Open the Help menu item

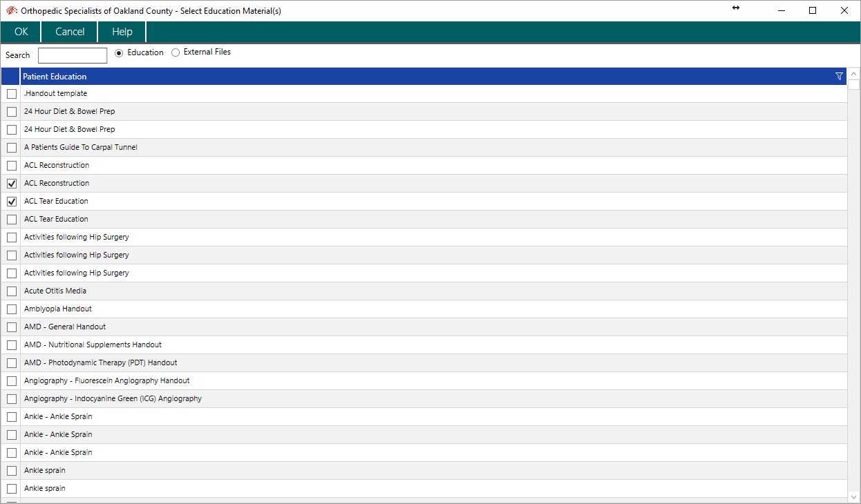pos(122,32)
